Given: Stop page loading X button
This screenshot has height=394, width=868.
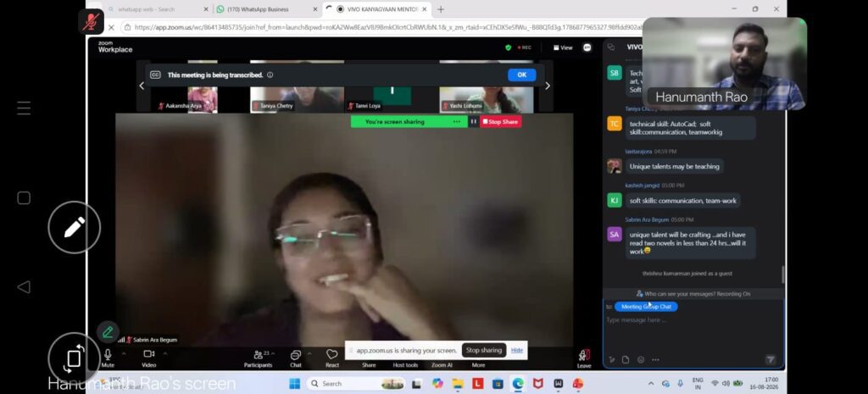Looking at the screenshot, I should tap(111, 27).
